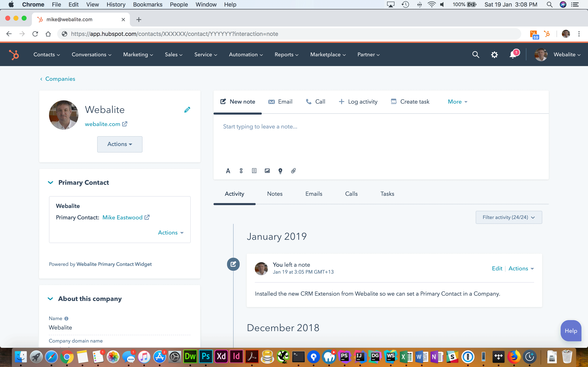Click the attachment paperclip icon in note toolbar

click(x=293, y=171)
